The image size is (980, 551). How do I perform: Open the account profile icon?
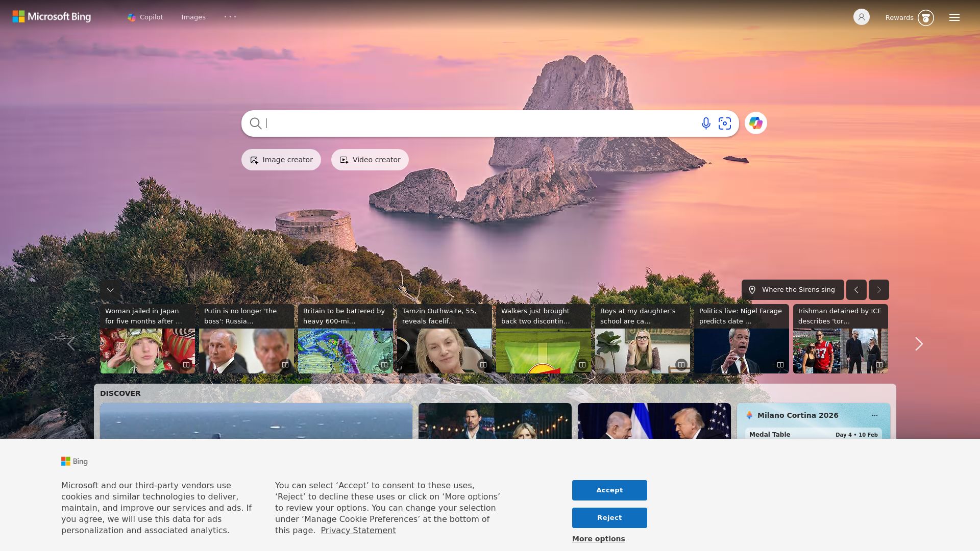click(861, 17)
